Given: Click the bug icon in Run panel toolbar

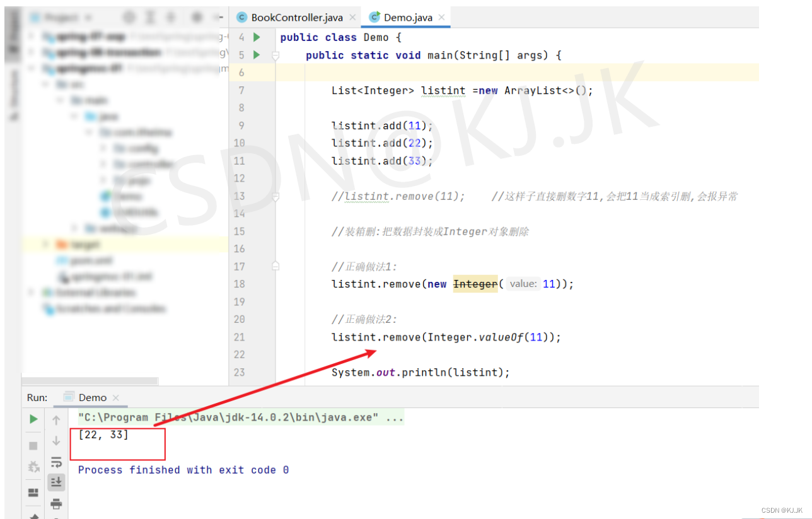Looking at the screenshot, I should tap(33, 467).
